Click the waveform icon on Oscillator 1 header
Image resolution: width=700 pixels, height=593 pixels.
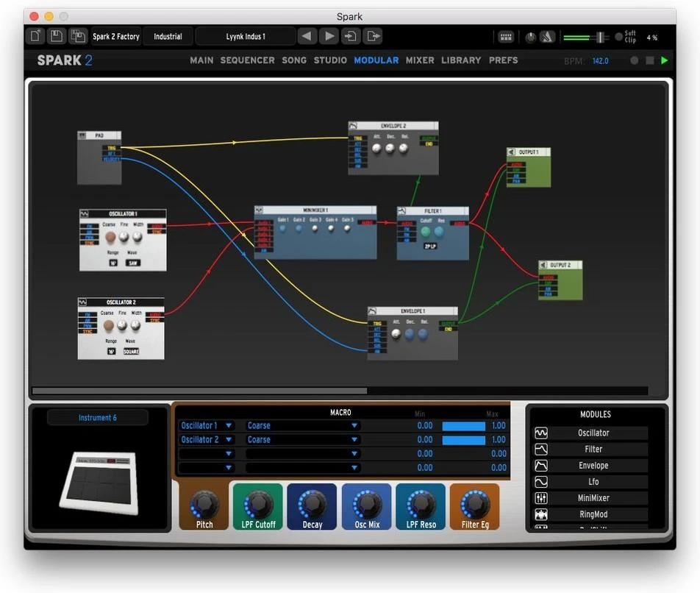point(85,214)
